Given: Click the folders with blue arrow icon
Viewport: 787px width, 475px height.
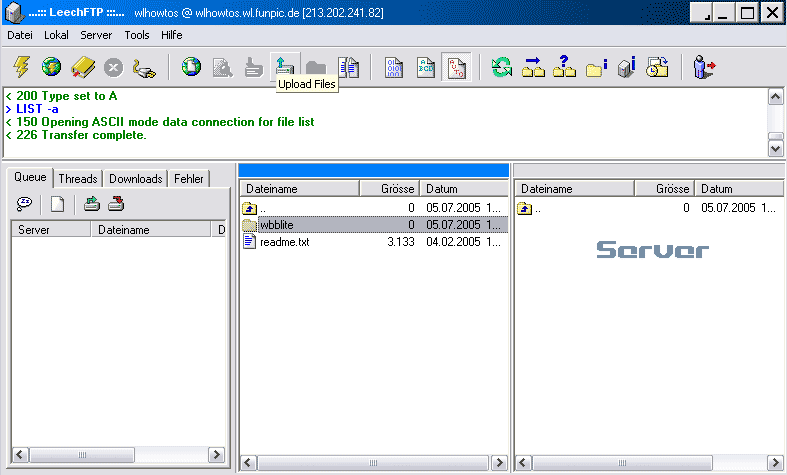Looking at the screenshot, I should (x=533, y=67).
